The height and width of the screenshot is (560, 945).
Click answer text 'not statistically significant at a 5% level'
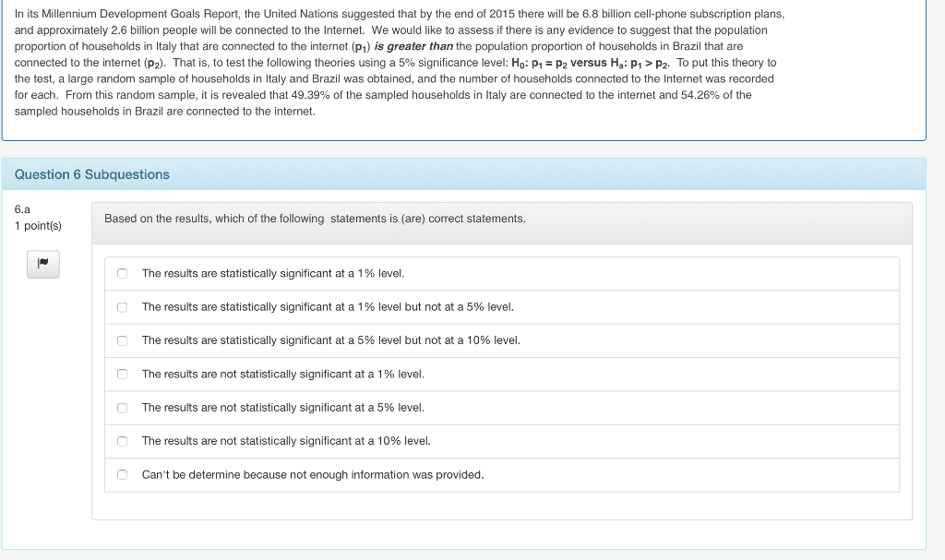tap(282, 408)
